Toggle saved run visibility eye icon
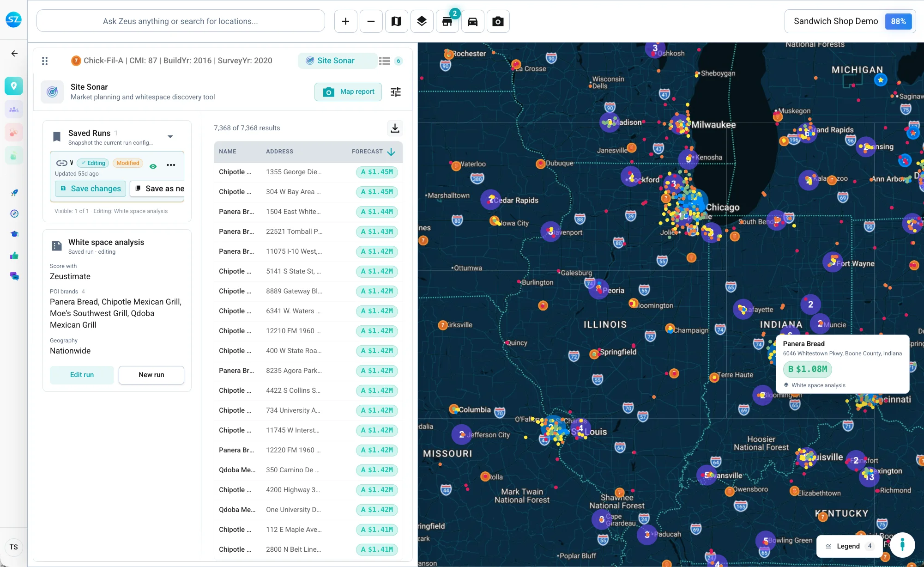This screenshot has height=567, width=924. tap(153, 165)
